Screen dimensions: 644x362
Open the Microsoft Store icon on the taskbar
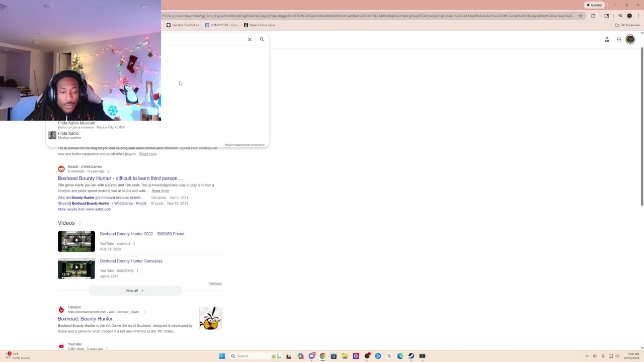click(x=334, y=356)
